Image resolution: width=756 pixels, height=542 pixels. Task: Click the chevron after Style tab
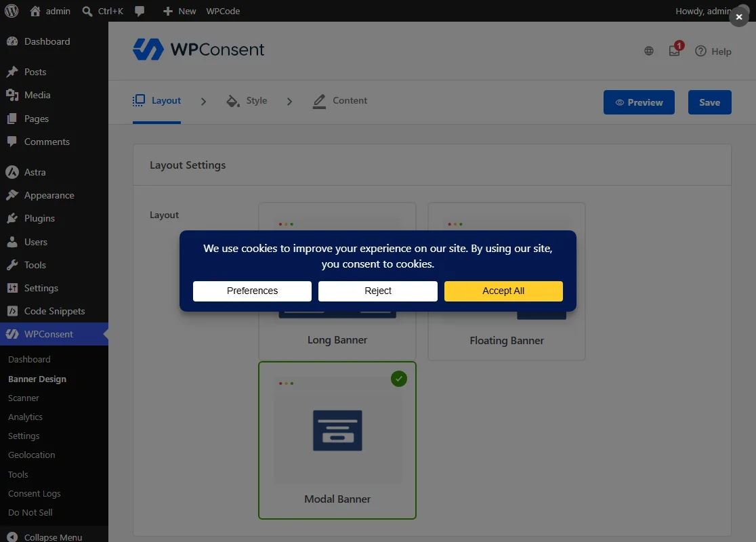(289, 101)
